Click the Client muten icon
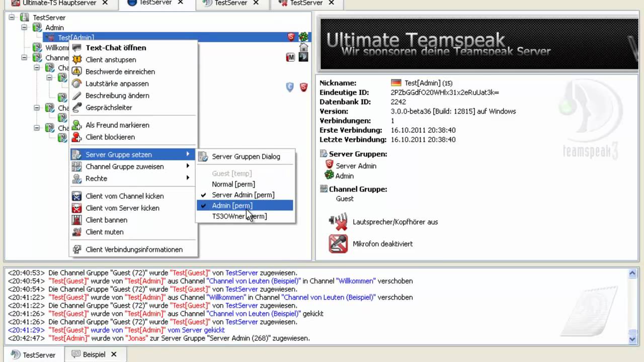The width and height of the screenshot is (644, 362). [x=77, y=232]
